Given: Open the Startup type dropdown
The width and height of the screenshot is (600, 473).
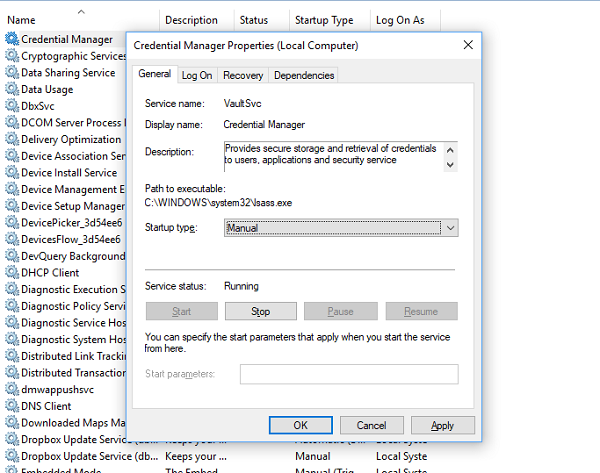Looking at the screenshot, I should [x=341, y=228].
